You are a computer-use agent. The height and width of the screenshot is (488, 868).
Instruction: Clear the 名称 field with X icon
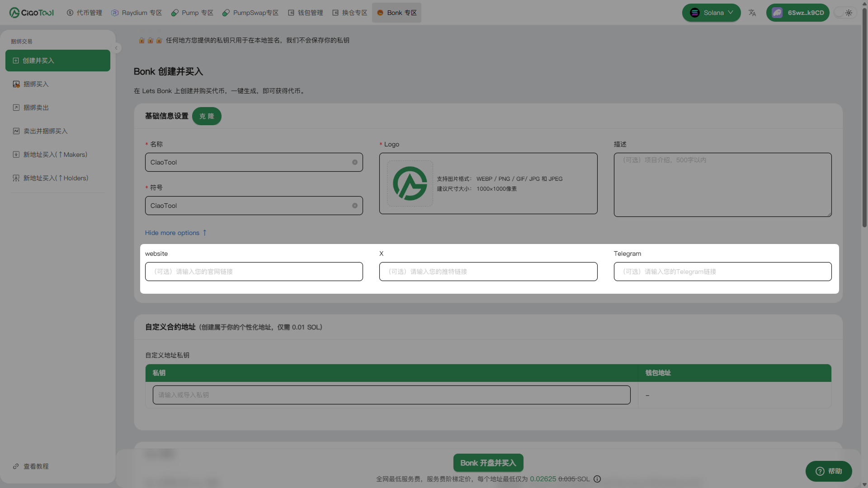point(355,162)
